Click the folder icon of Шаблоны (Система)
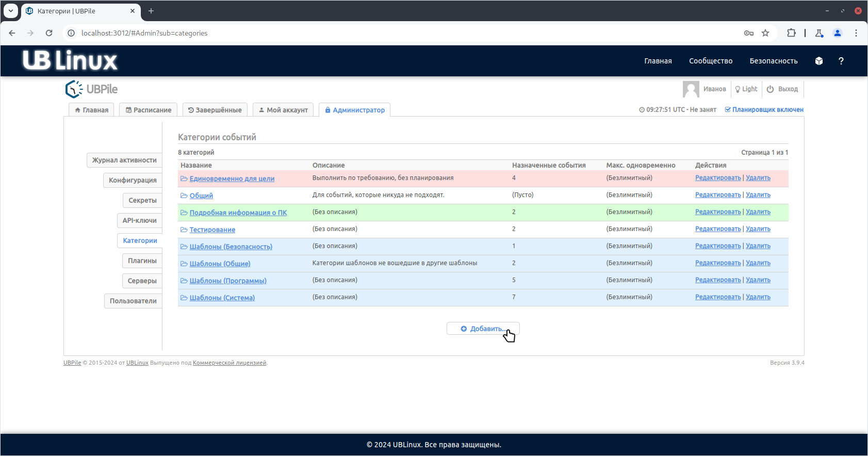Viewport: 868px width, 456px height. [184, 298]
